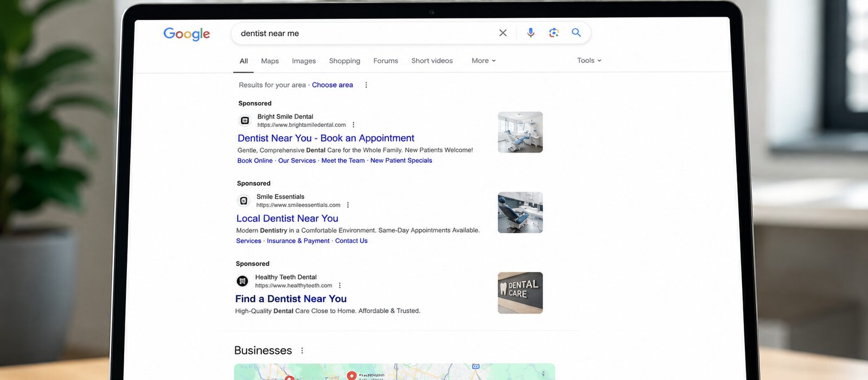This screenshot has width=868, height=380.
Task: Click the Healthy Teeth Dental favicon
Action: coord(242,281)
